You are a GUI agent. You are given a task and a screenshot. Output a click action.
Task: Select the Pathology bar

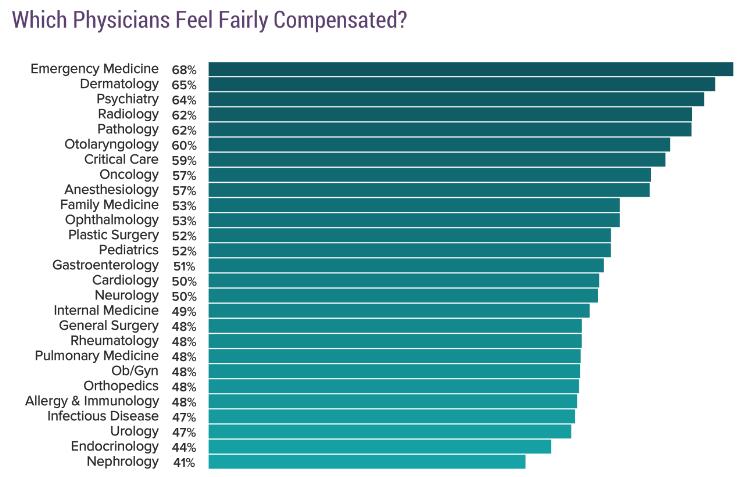coord(450,129)
